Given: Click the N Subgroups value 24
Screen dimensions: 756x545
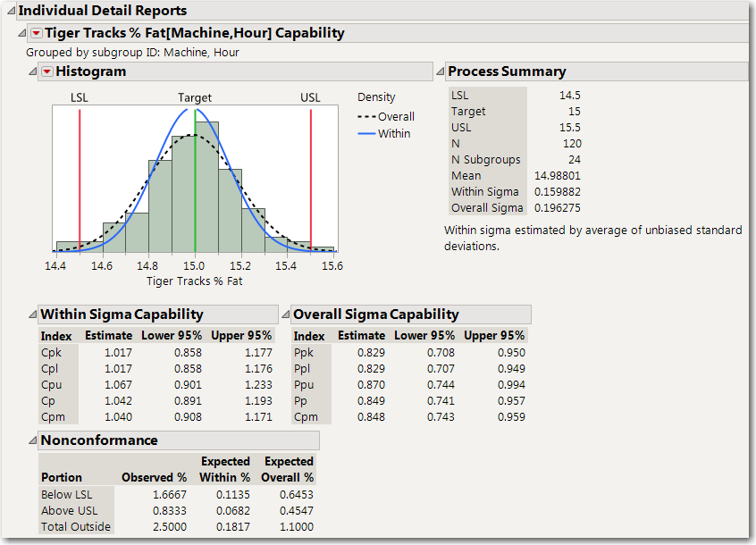Looking at the screenshot, I should [x=575, y=160].
